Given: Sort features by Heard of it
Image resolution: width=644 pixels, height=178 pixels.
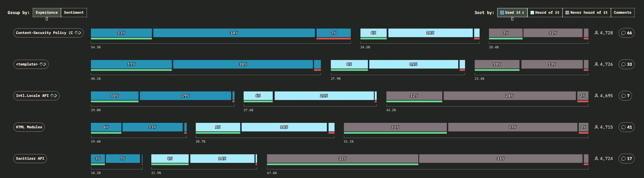Looking at the screenshot, I should pos(545,13).
